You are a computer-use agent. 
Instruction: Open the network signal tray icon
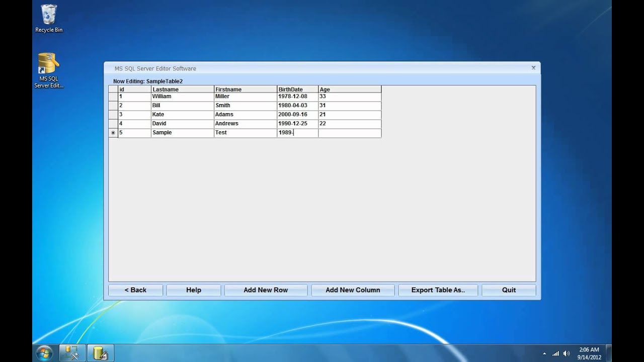555,353
